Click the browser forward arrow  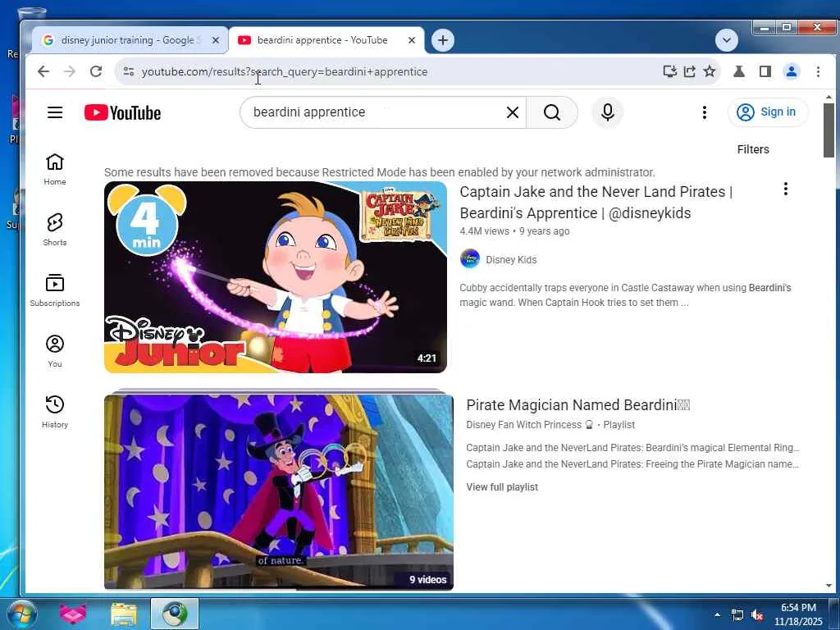[x=70, y=71]
